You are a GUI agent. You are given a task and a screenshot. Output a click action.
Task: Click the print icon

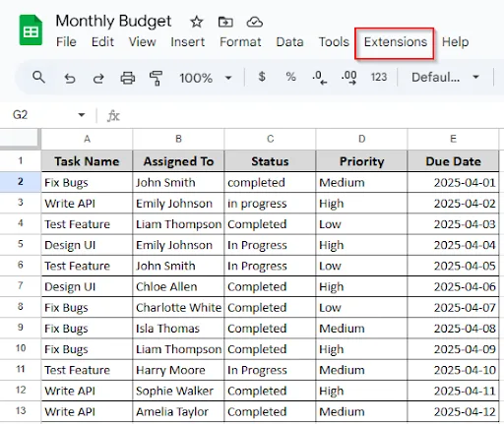[128, 78]
